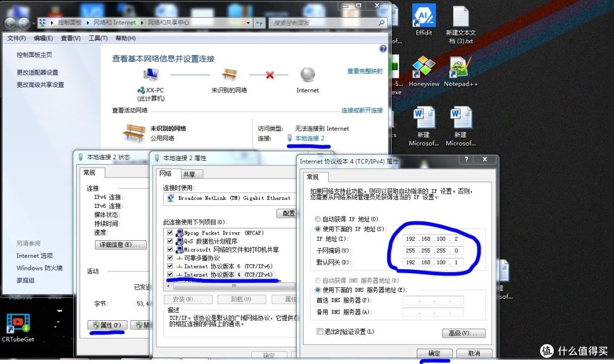Open Windows 防火墙 link

[x=39, y=268]
